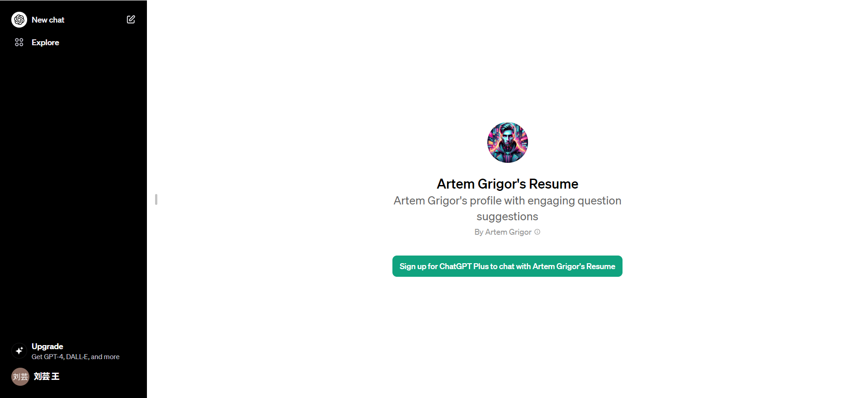Click the Artem Grigor's Resume avatar image
This screenshot has width=868, height=398.
(x=507, y=142)
